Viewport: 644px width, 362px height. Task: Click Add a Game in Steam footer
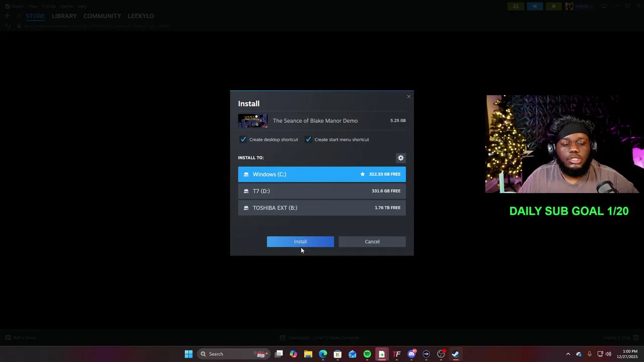(21, 338)
